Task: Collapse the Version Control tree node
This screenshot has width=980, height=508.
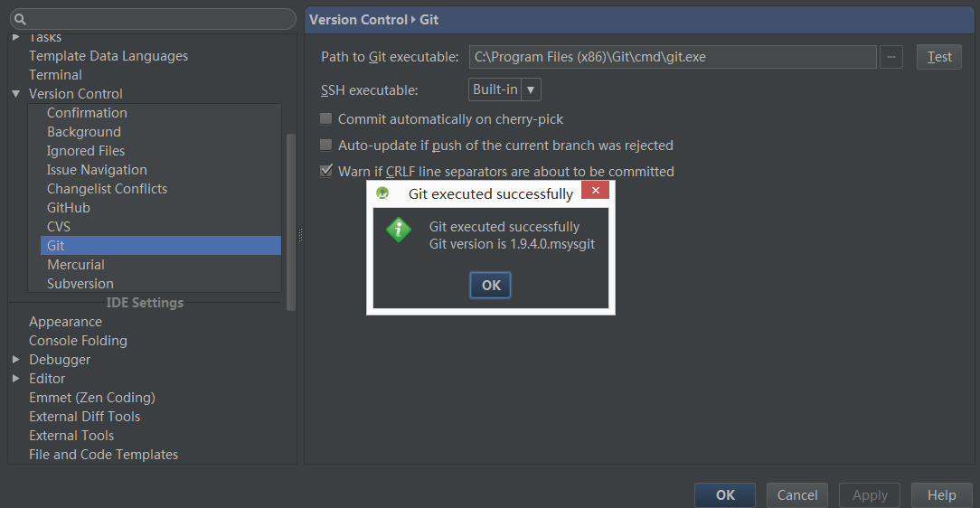Action: tap(15, 94)
